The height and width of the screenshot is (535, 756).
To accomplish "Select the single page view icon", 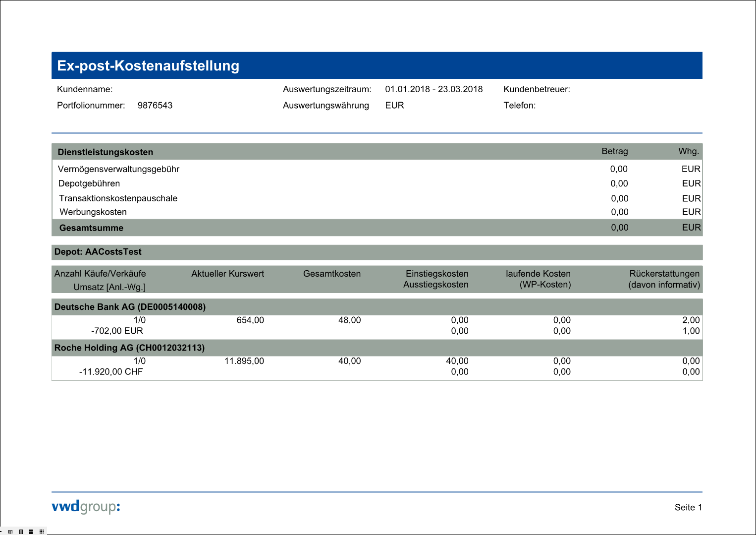I will point(21,532).
